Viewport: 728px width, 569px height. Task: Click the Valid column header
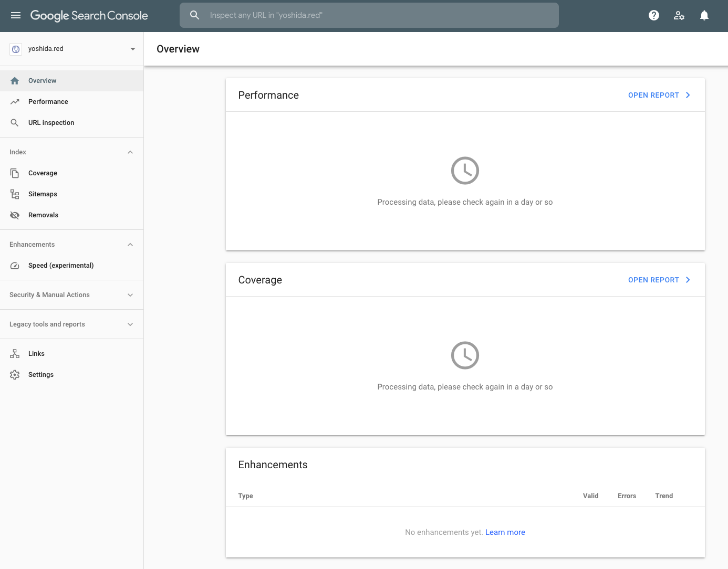pos(591,496)
